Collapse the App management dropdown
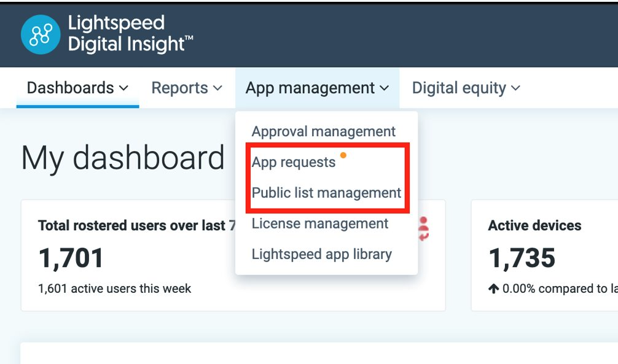This screenshot has height=364, width=618. [317, 88]
